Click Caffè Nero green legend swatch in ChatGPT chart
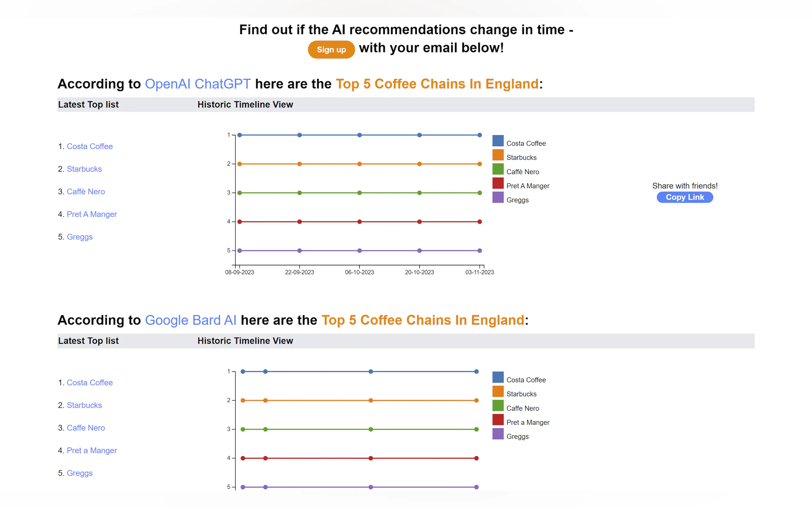The height and width of the screenshot is (508, 812). (498, 169)
